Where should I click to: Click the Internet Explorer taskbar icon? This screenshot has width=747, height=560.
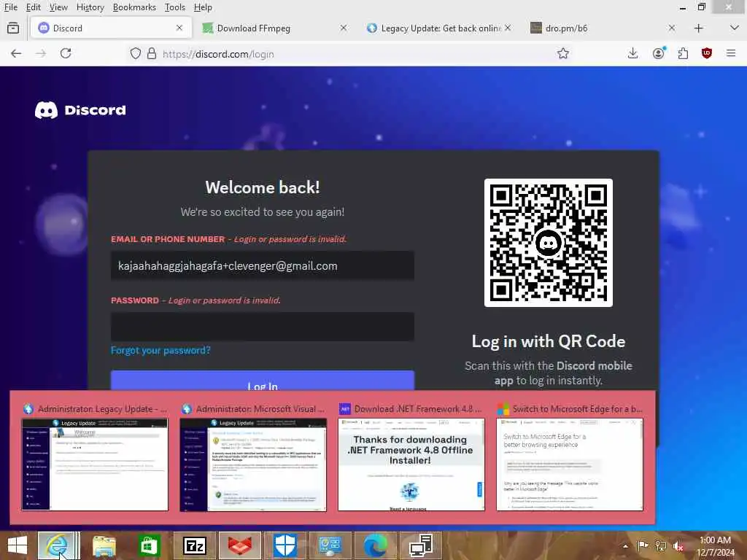point(59,545)
